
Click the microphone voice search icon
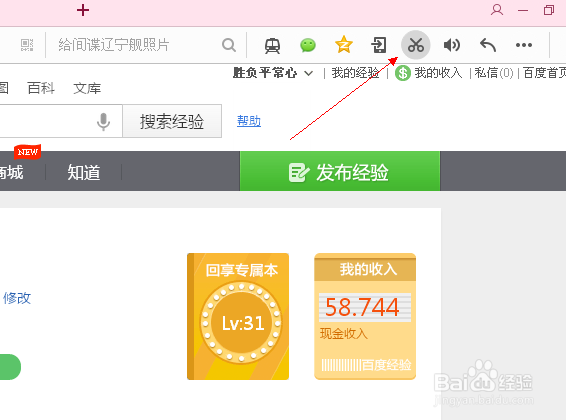tap(103, 122)
